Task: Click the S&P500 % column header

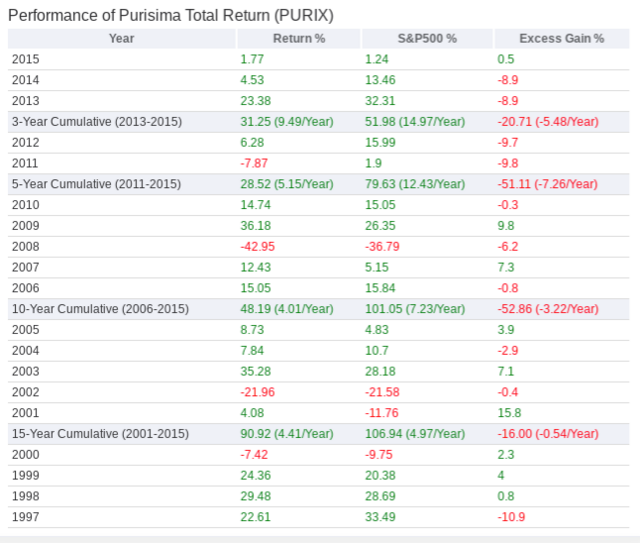Action: [x=427, y=38]
